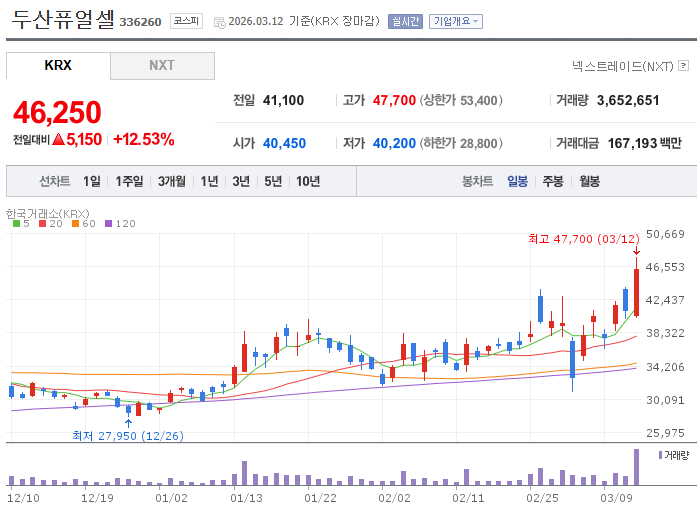Screen dimensions: 697x508
Task: Click the 고가 value 47,700
Action: pos(394,100)
